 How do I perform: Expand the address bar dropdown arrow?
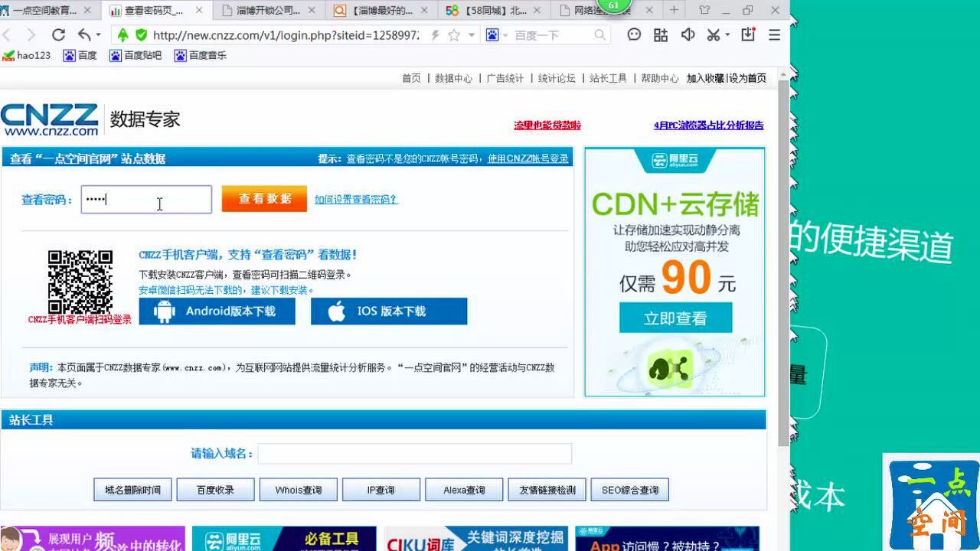(471, 35)
